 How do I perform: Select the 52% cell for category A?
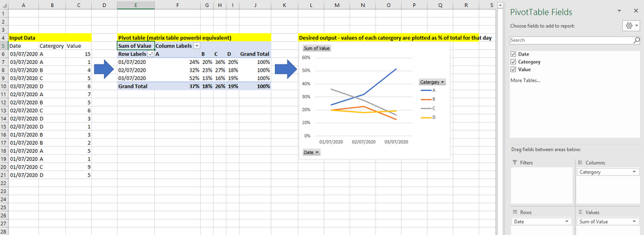point(177,78)
